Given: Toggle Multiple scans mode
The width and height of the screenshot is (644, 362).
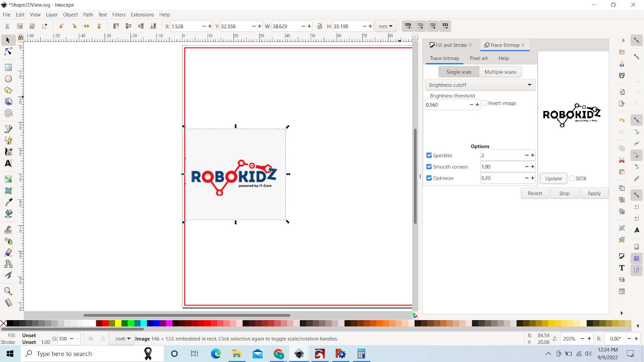Looking at the screenshot, I should pyautogui.click(x=500, y=72).
